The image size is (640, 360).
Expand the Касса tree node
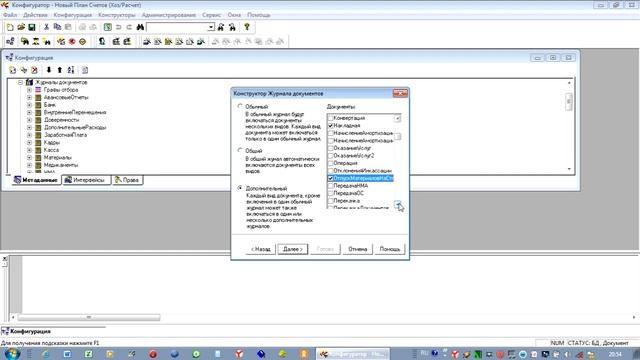click(29, 150)
